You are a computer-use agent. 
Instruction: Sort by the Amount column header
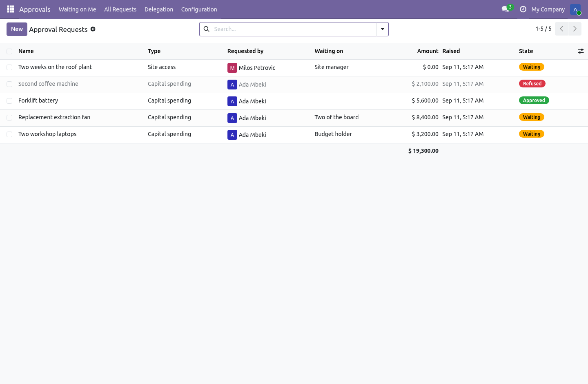point(428,51)
